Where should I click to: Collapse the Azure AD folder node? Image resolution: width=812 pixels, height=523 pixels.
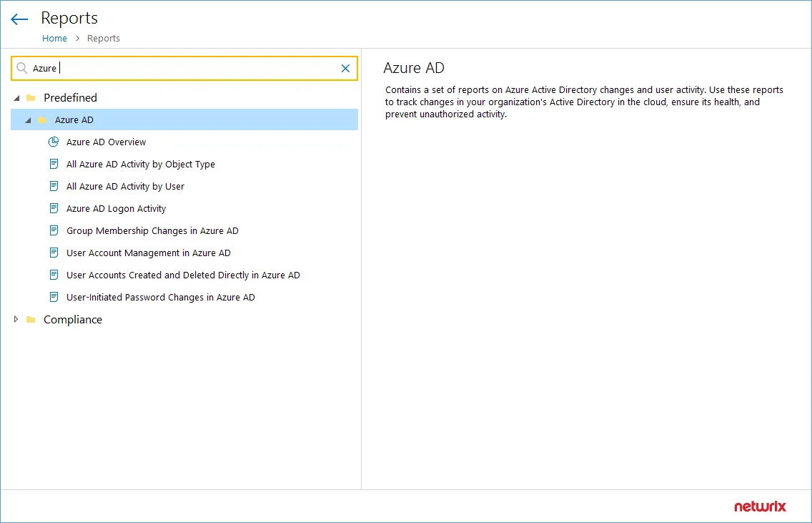[28, 120]
